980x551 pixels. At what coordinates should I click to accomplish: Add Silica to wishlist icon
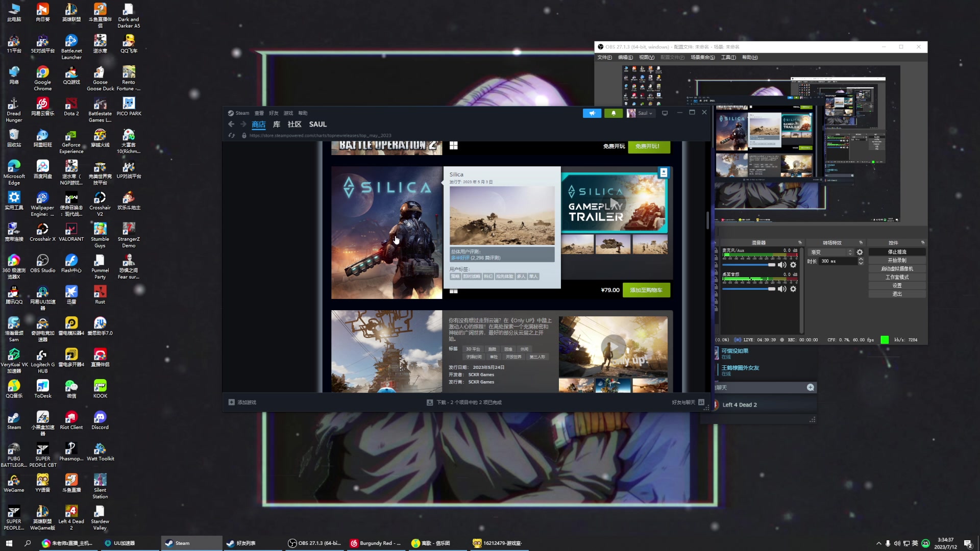(x=664, y=173)
